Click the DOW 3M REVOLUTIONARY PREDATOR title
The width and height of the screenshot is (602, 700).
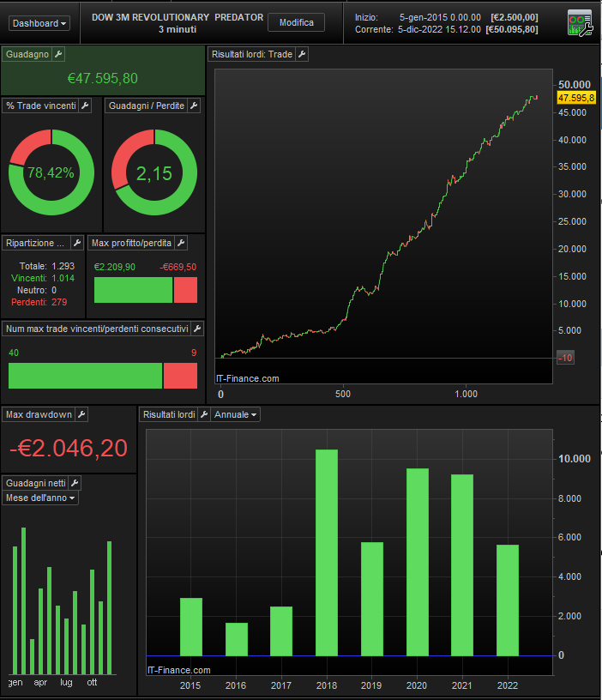pyautogui.click(x=178, y=17)
